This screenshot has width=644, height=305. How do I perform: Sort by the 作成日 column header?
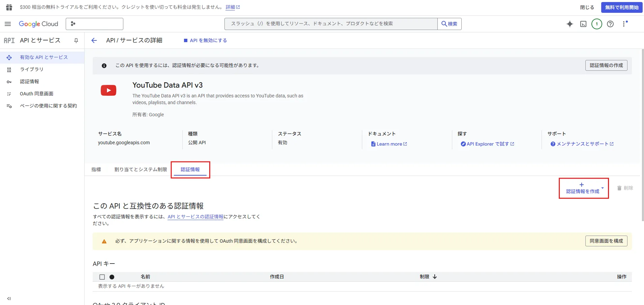coord(277,277)
